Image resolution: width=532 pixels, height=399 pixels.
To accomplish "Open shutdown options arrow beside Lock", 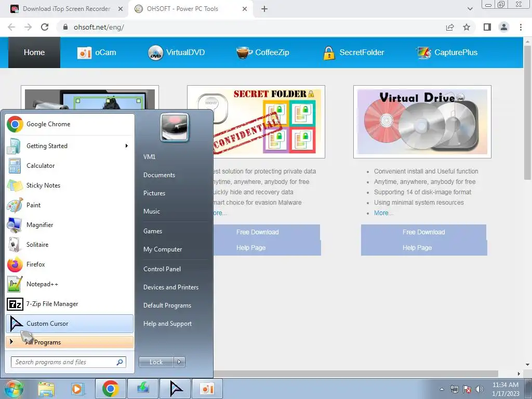I will tap(179, 362).
